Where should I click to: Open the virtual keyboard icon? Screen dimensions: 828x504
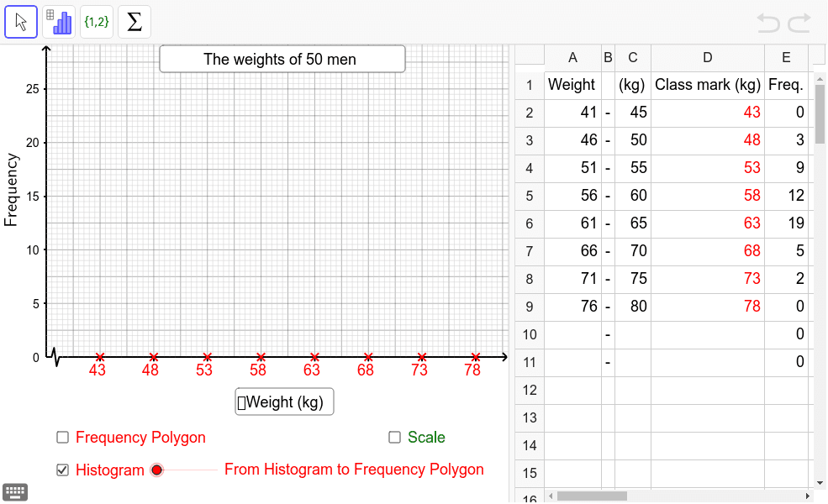tap(15, 491)
